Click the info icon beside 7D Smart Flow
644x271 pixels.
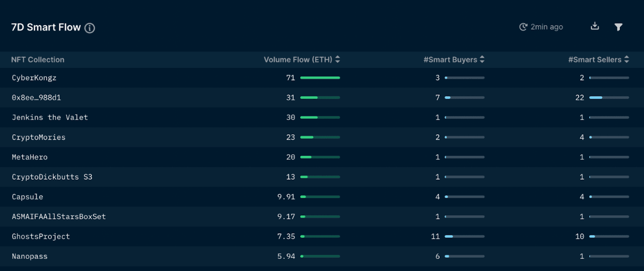point(90,28)
